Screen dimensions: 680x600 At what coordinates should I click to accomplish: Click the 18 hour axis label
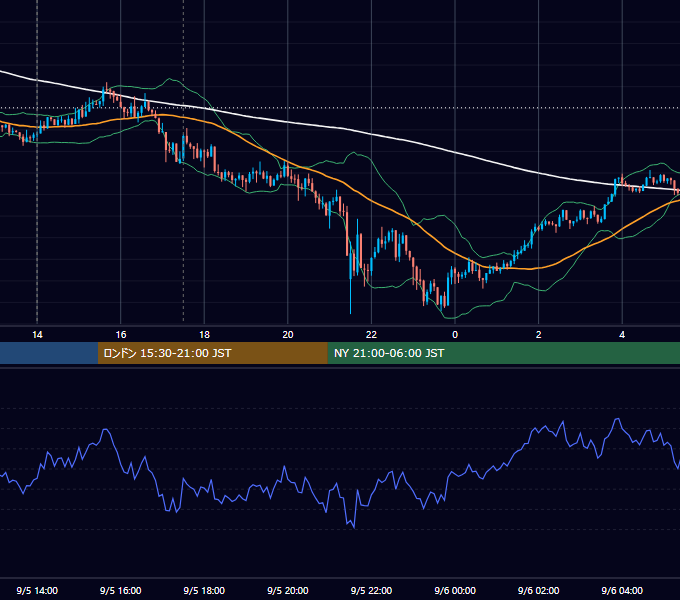pos(204,335)
